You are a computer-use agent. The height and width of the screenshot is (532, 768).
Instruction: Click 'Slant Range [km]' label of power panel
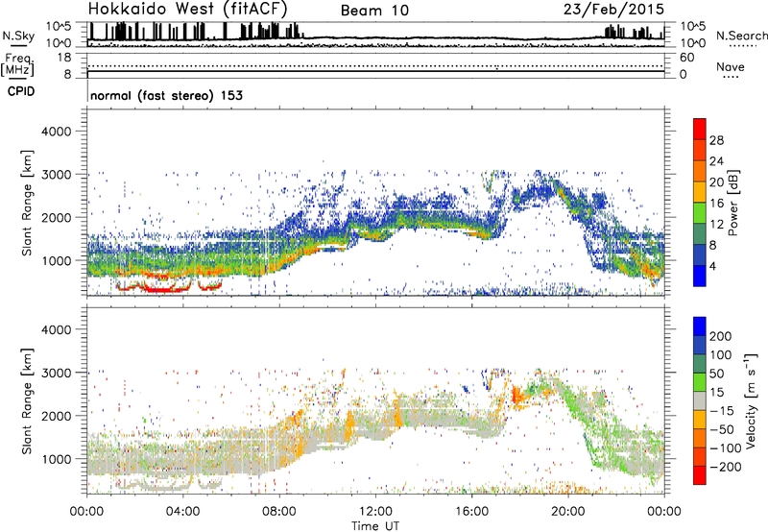click(x=27, y=203)
